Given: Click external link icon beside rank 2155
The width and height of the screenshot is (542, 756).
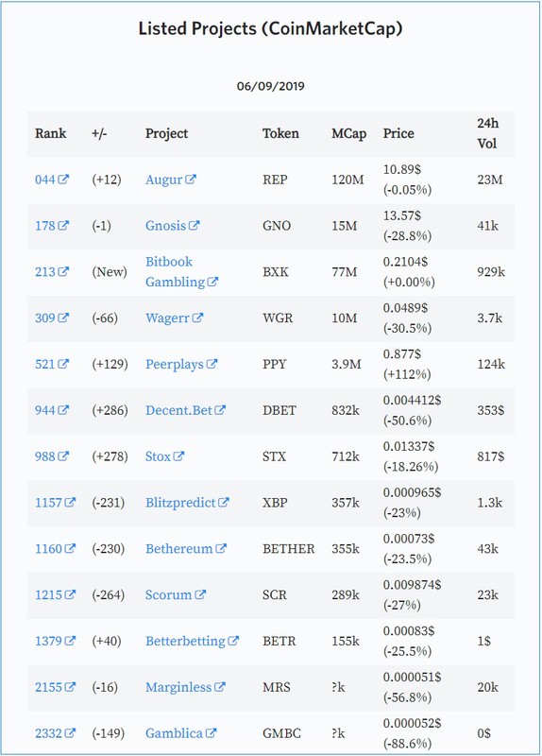Looking at the screenshot, I should [x=70, y=687].
